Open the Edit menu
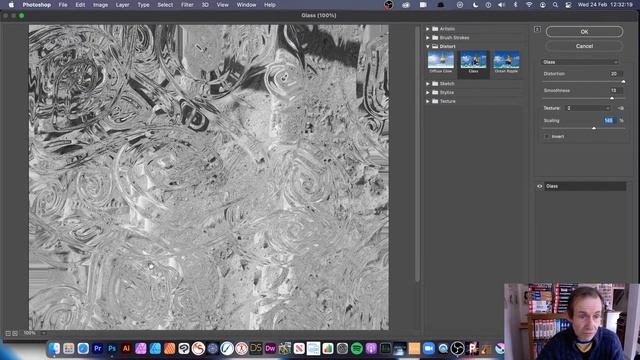640x360 pixels. pos(80,5)
